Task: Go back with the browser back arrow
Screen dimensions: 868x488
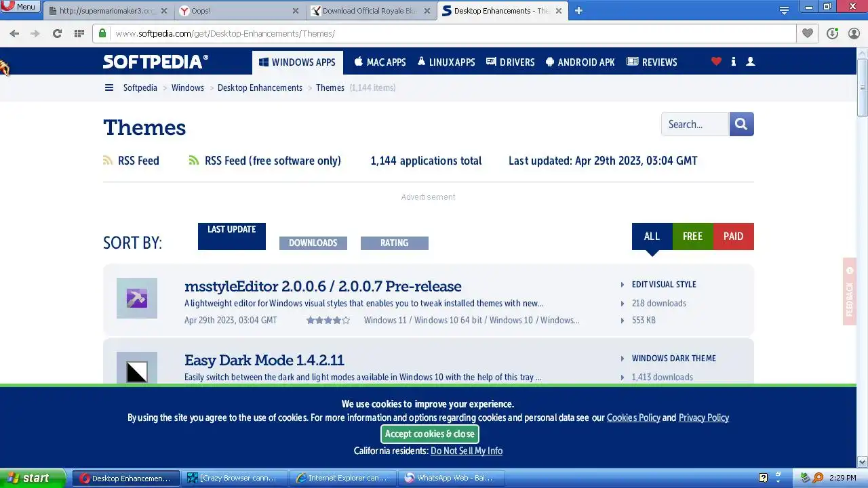Action: 14,33
